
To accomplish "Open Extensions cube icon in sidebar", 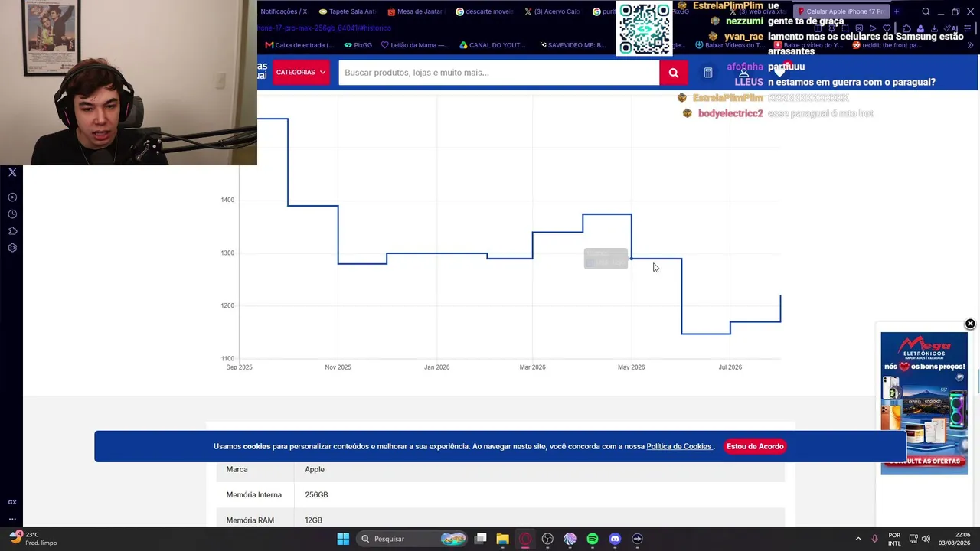I will (x=12, y=231).
